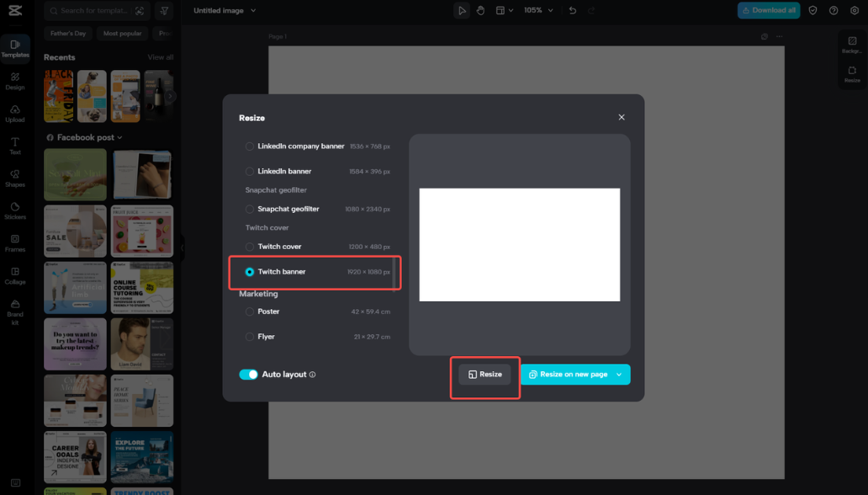Viewport: 868px width, 495px height.
Task: Click View all to see all recents
Action: (160, 57)
